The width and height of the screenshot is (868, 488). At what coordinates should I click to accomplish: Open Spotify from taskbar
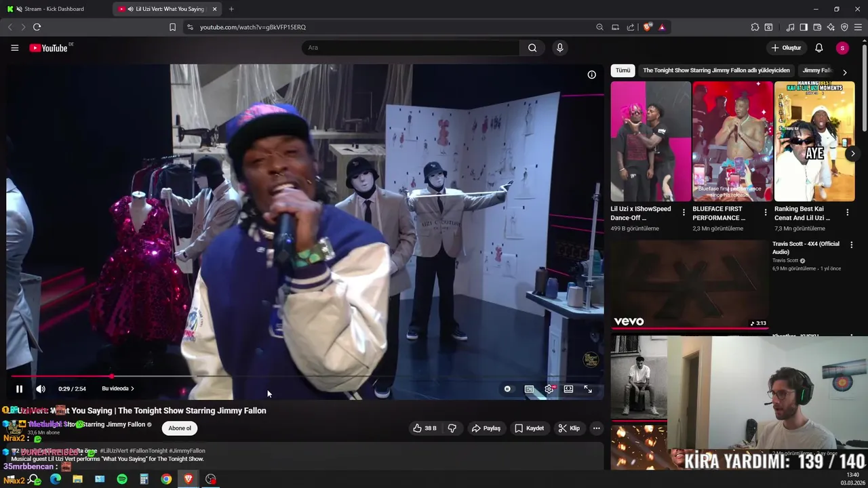[122, 479]
